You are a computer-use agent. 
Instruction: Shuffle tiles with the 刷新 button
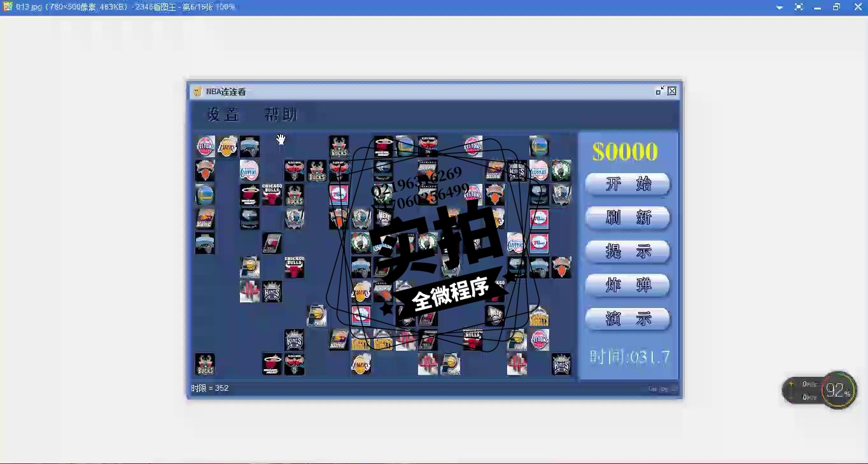[x=627, y=218]
